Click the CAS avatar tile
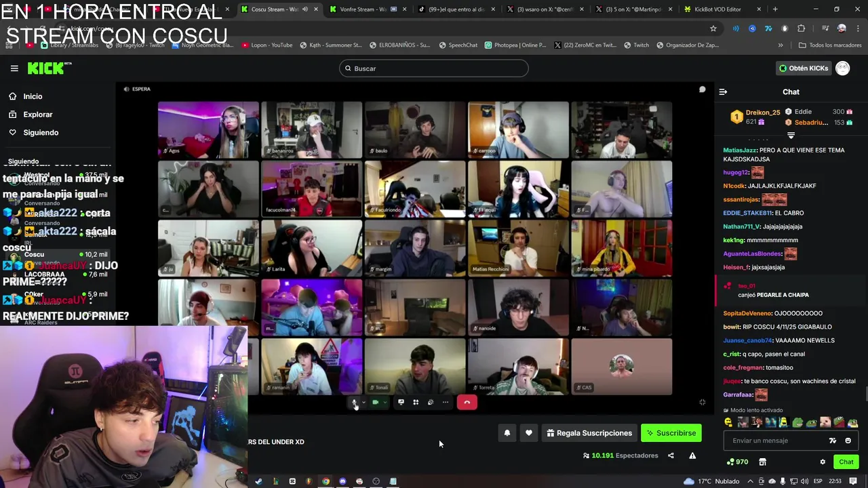Image resolution: width=868 pixels, height=488 pixels. (x=622, y=366)
